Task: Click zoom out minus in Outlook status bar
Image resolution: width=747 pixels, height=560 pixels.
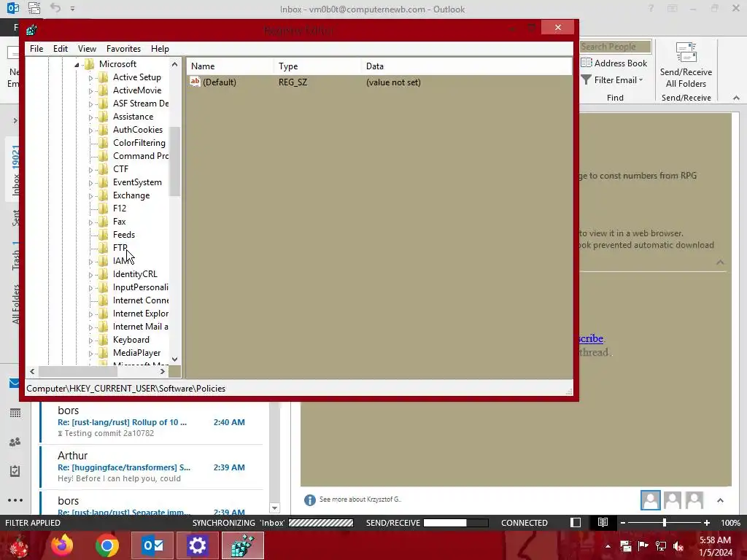Action: click(623, 523)
